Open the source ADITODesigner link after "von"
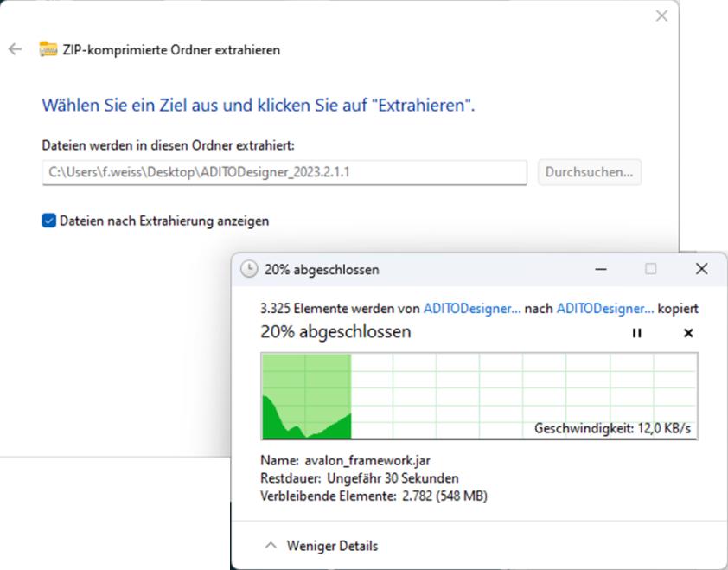This screenshot has width=728, height=570. (470, 309)
